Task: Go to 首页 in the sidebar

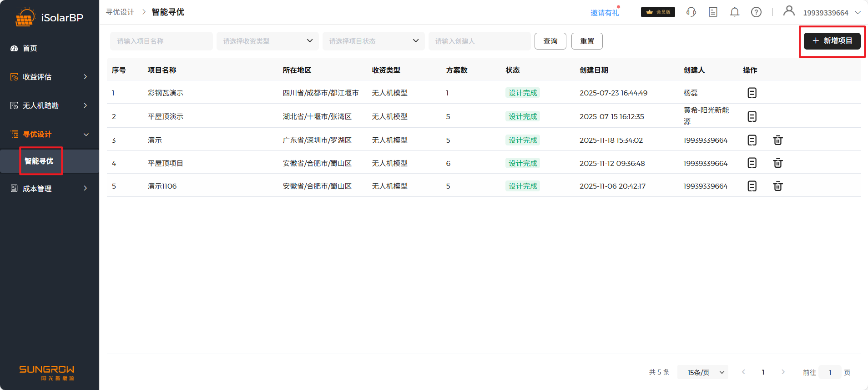Action: point(30,48)
